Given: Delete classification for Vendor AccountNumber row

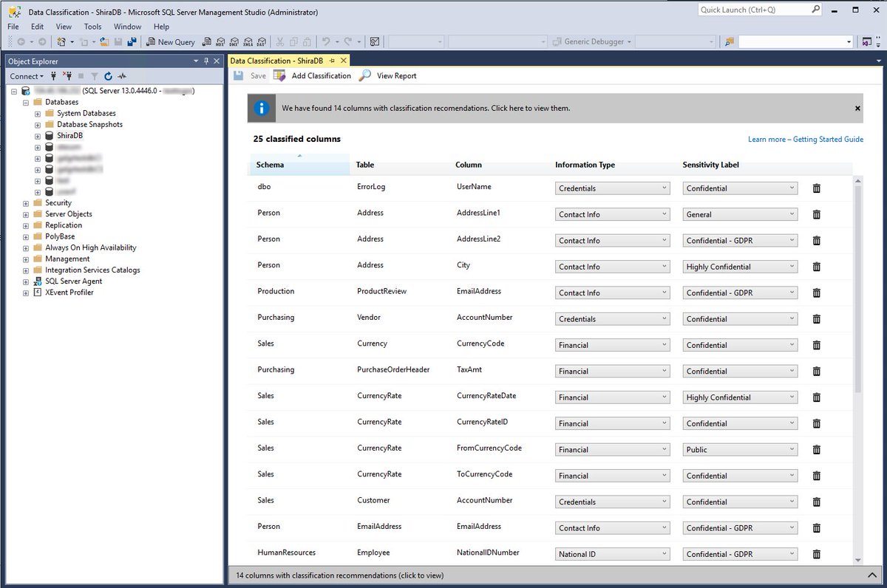Looking at the screenshot, I should click(817, 319).
